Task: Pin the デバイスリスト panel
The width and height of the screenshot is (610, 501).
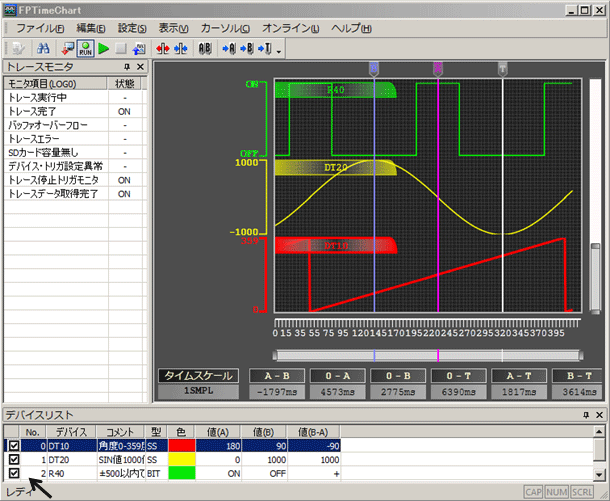Action: [585, 414]
